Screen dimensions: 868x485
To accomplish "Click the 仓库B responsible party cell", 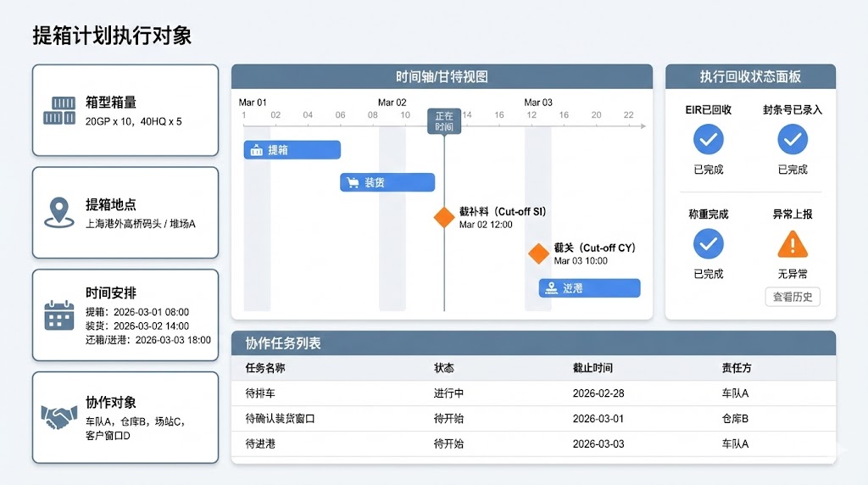I will pyautogui.click(x=735, y=419).
